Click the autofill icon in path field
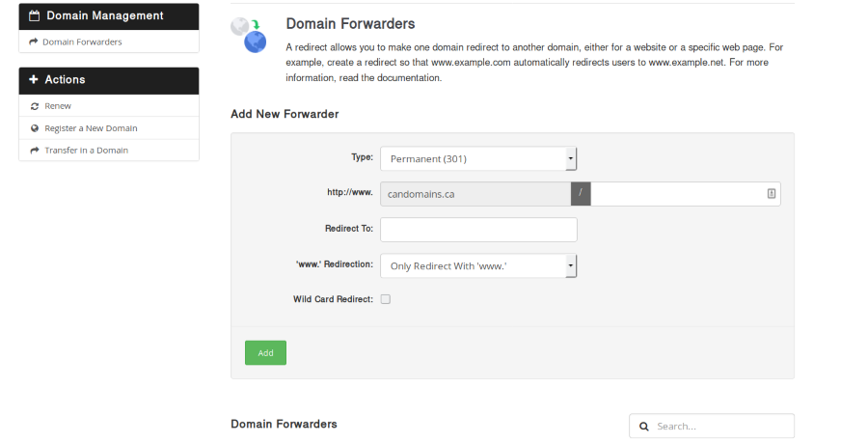This screenshot has height=443, width=868. (x=772, y=194)
